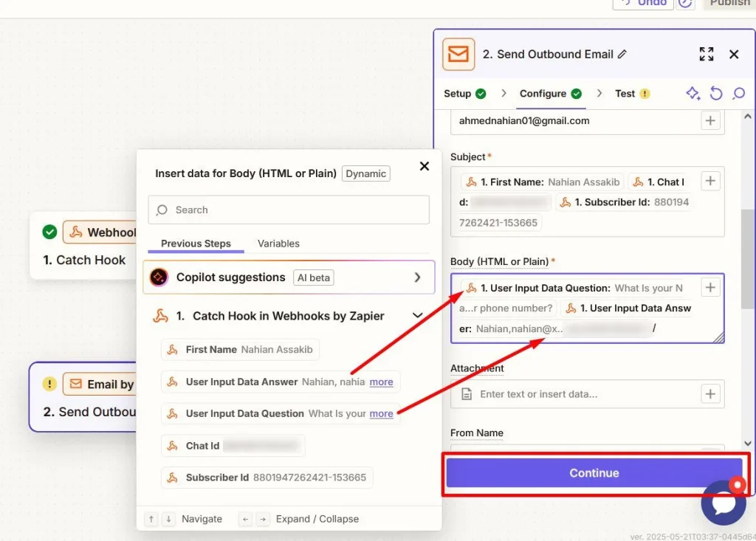The width and height of the screenshot is (756, 541).
Task: Click the plus button in the Attachment field
Action: click(x=710, y=394)
